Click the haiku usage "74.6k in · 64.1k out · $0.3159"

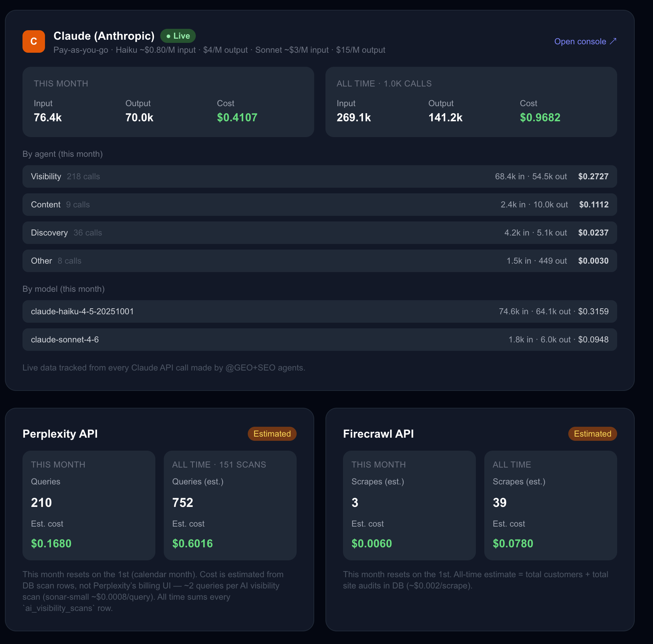pyautogui.click(x=554, y=311)
